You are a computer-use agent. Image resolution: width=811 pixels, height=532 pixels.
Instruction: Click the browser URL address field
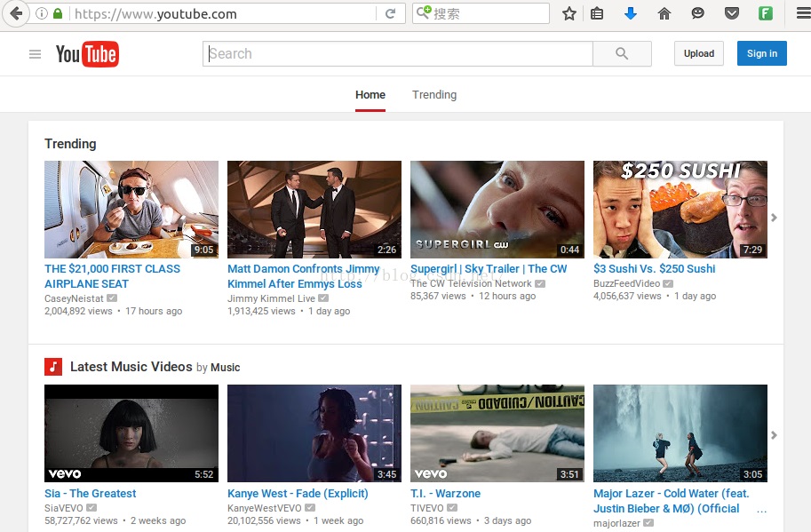[x=224, y=13]
